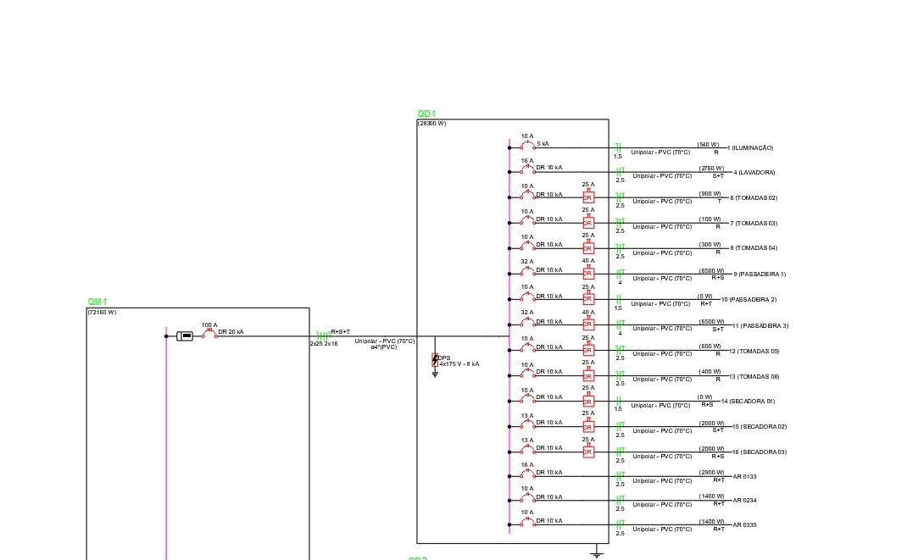The image size is (924, 560).
Task: Click the 5 kA rating on ILUMINAÇÃO breaker
Action: click(543, 144)
